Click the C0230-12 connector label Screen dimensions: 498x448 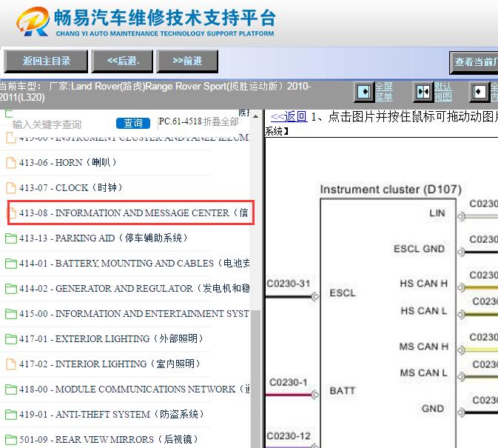(289, 436)
